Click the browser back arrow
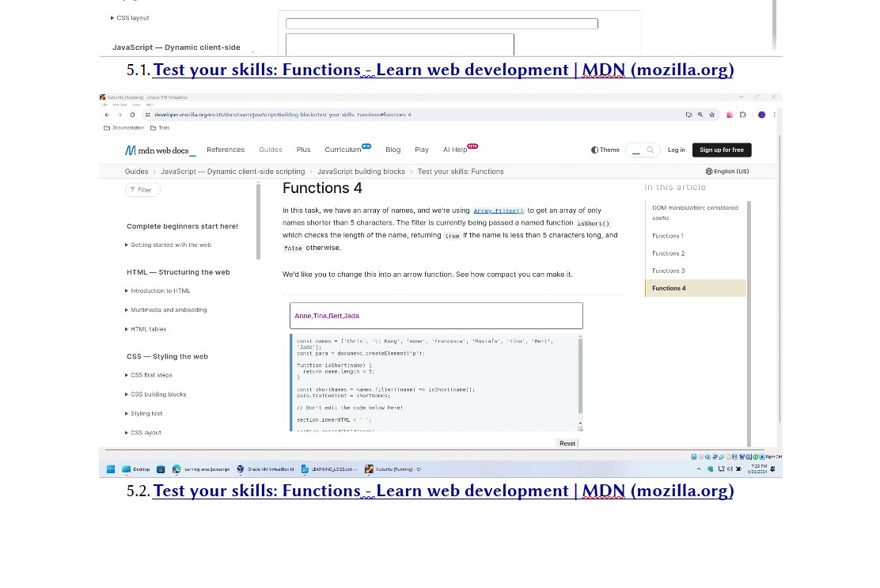This screenshot has width=880, height=588. (107, 115)
